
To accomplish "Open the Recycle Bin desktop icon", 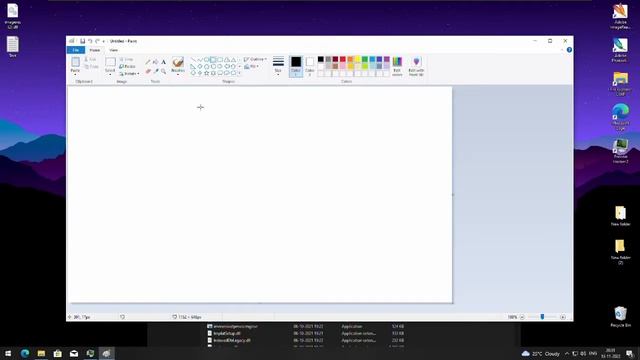I will (x=620, y=317).
